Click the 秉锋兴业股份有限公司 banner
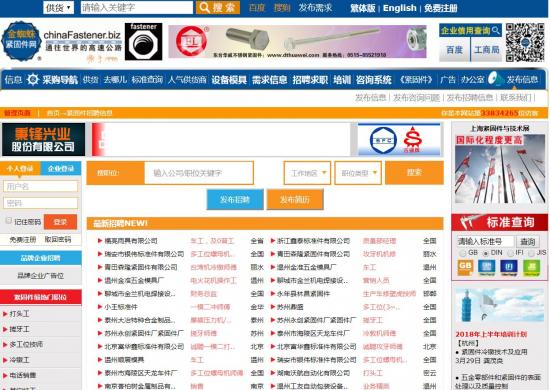This screenshot has height=390, width=550. (43, 140)
